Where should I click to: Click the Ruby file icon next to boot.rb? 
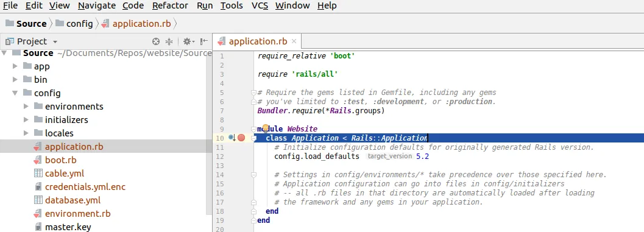tap(38, 160)
